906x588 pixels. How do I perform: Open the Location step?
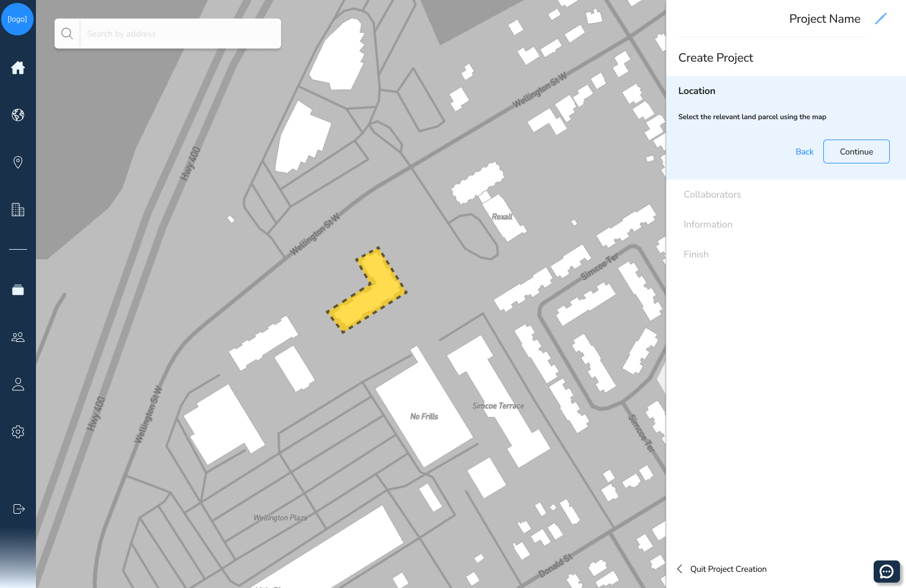click(x=697, y=91)
